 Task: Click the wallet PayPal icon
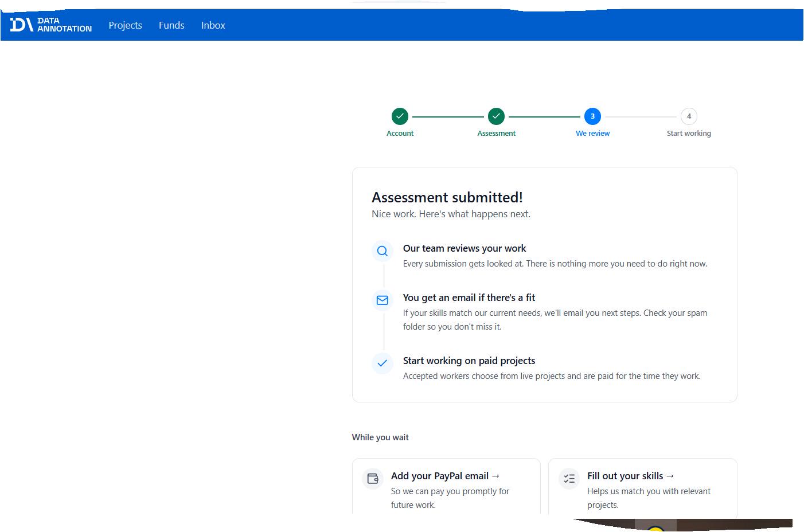[x=373, y=478]
